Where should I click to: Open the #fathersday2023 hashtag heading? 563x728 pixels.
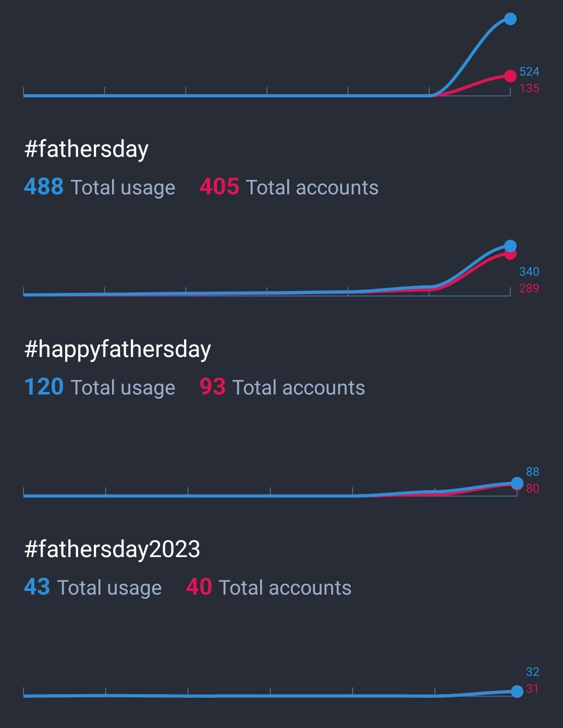point(112,549)
